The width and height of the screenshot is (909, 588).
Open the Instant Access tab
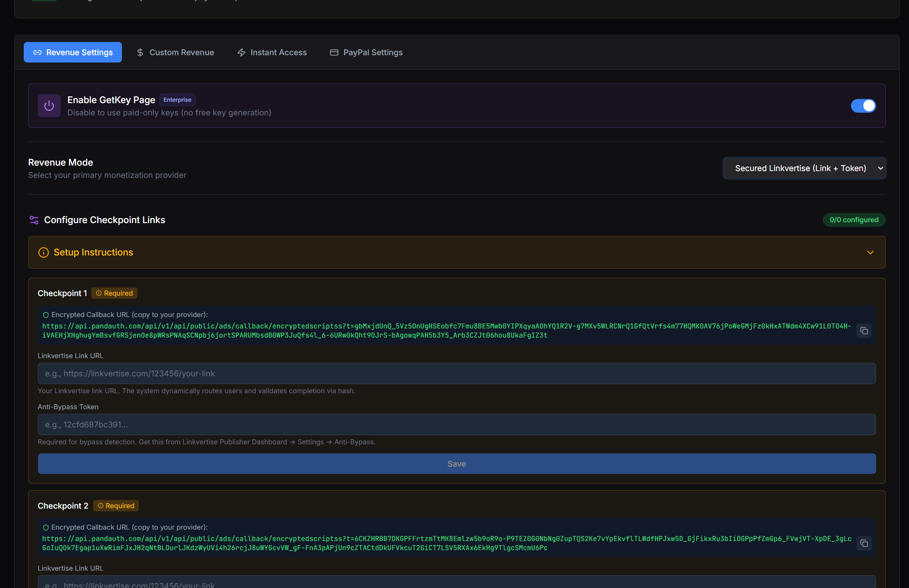point(272,52)
